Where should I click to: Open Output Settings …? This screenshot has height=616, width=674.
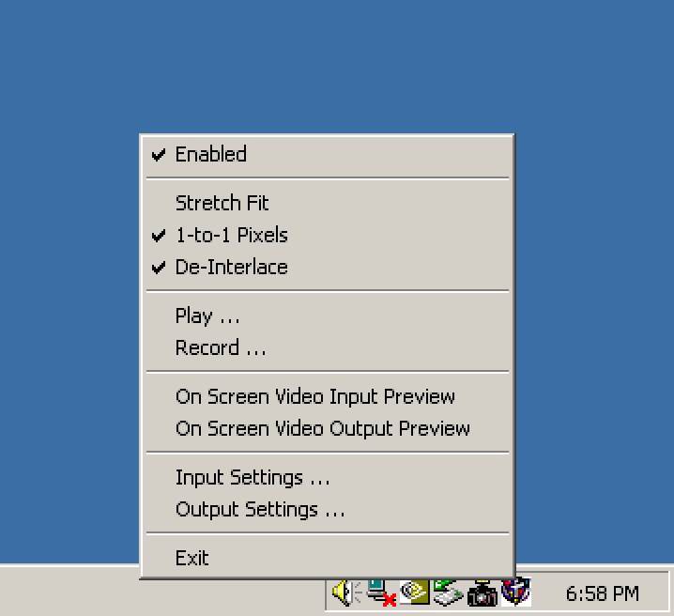click(327, 509)
